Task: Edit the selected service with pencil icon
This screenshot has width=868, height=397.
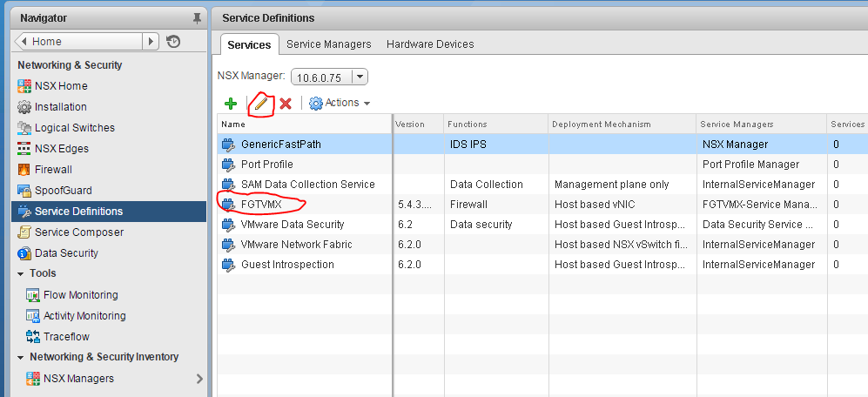Action: 261,103
